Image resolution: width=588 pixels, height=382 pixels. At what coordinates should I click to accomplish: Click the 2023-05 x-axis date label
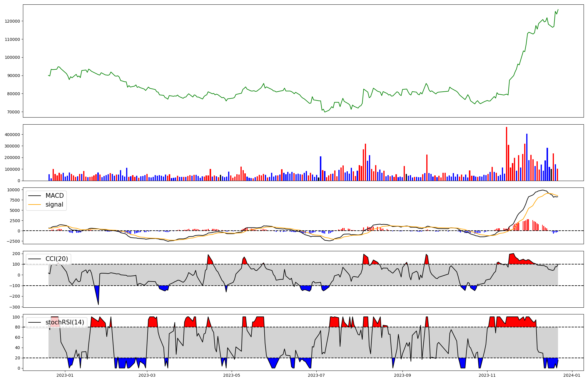point(232,375)
